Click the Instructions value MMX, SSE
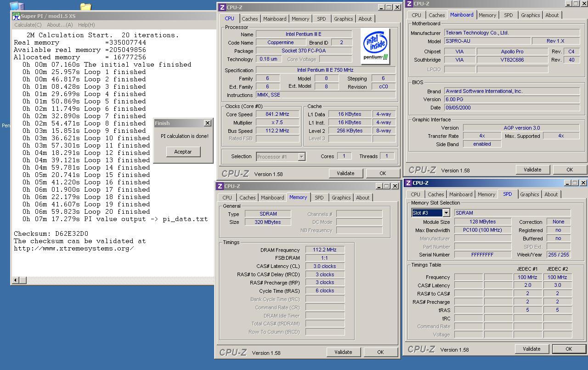Image resolution: width=588 pixels, height=370 pixels. [x=326, y=95]
